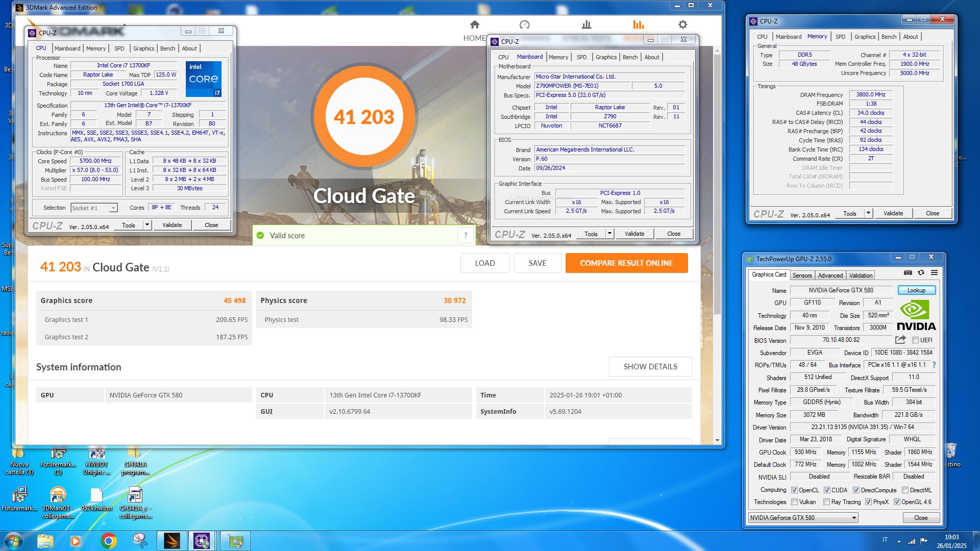Click the question mark beside Valid score
980x551 pixels.
(465, 235)
